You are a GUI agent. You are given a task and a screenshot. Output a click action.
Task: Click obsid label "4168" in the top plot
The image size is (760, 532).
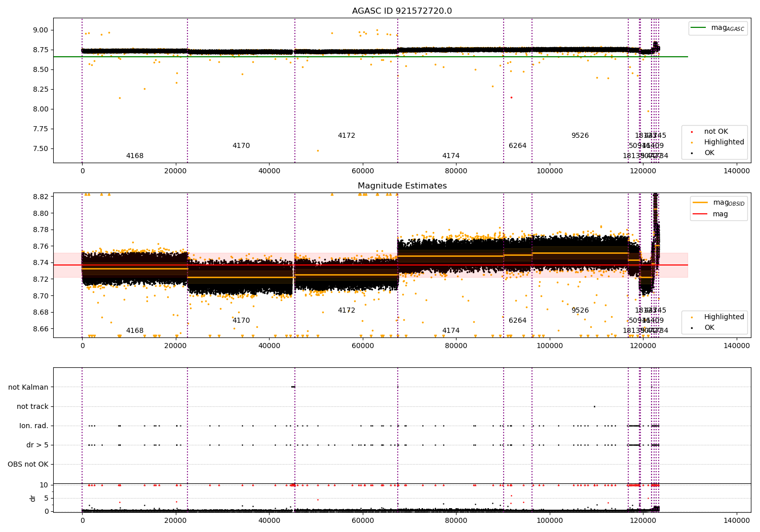135,156
